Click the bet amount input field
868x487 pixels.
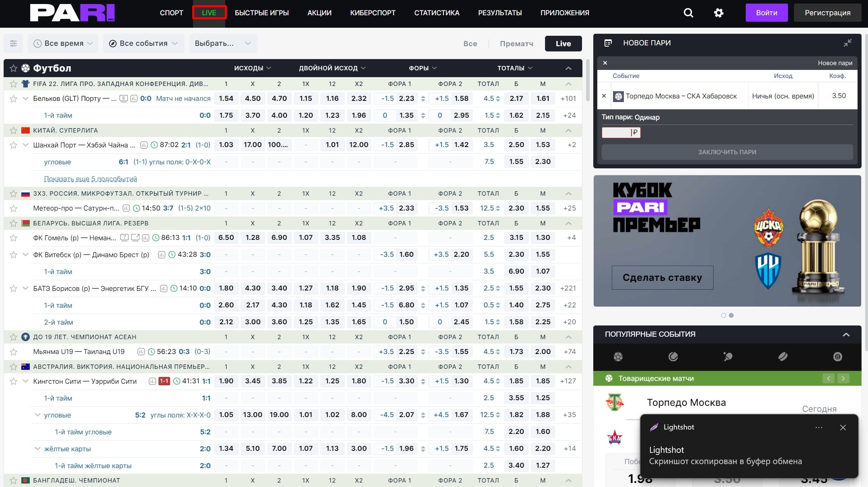616,132
